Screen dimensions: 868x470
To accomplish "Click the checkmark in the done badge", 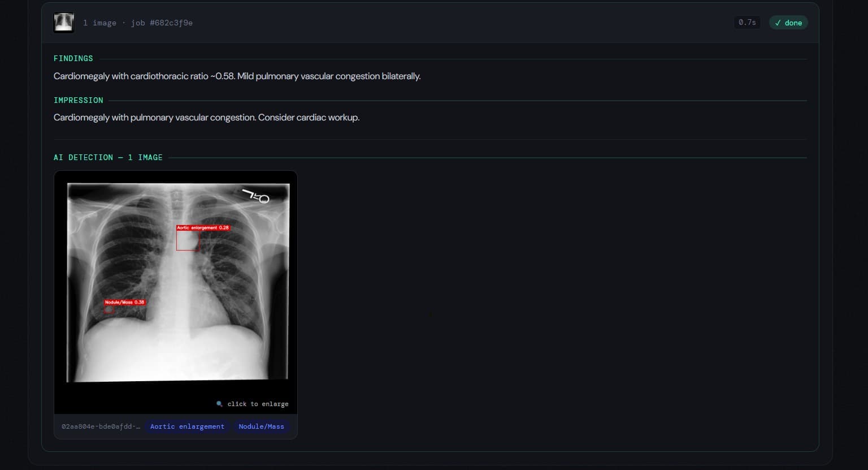I will coord(778,23).
